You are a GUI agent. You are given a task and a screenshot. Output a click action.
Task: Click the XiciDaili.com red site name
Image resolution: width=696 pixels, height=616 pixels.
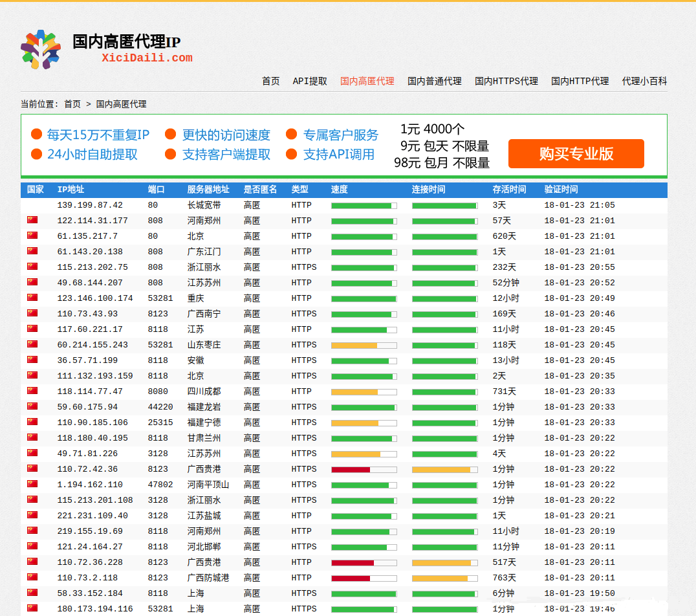point(147,58)
